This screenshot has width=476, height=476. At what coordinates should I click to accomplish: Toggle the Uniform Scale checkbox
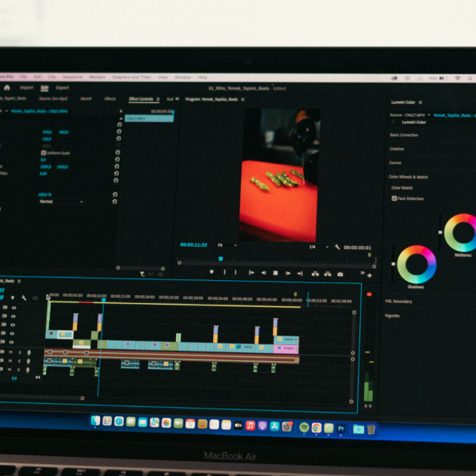[44, 152]
